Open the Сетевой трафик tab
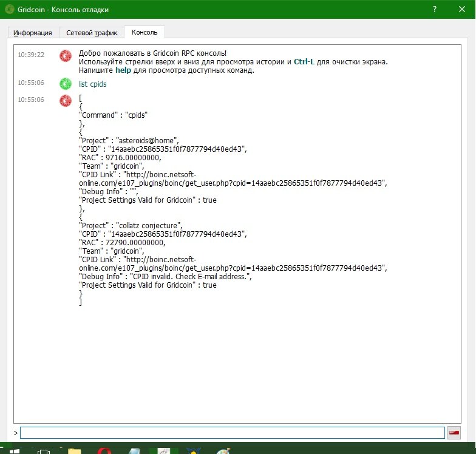The height and width of the screenshot is (454, 476). point(92,33)
